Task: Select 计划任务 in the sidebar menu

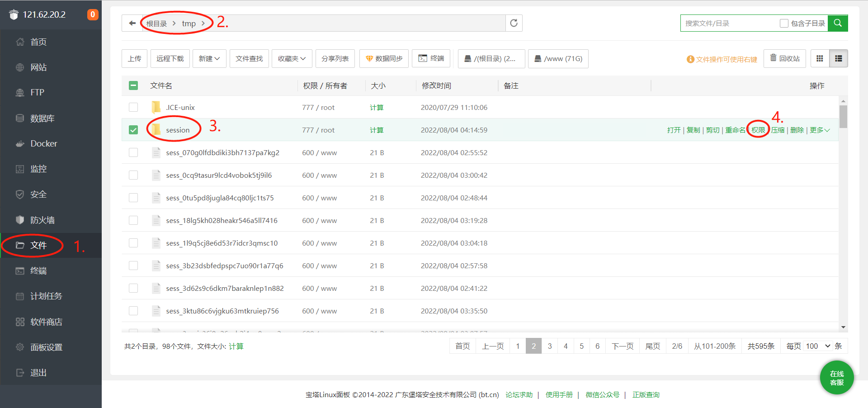Action: pyautogui.click(x=46, y=296)
